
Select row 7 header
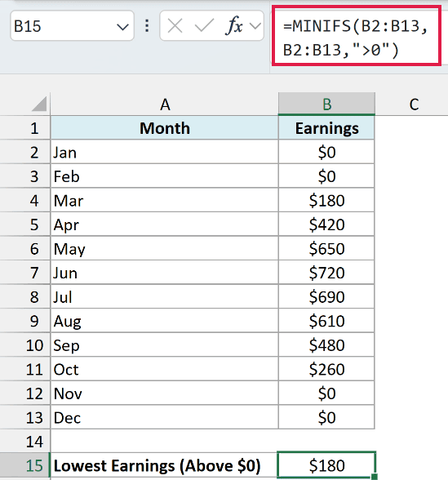25,273
